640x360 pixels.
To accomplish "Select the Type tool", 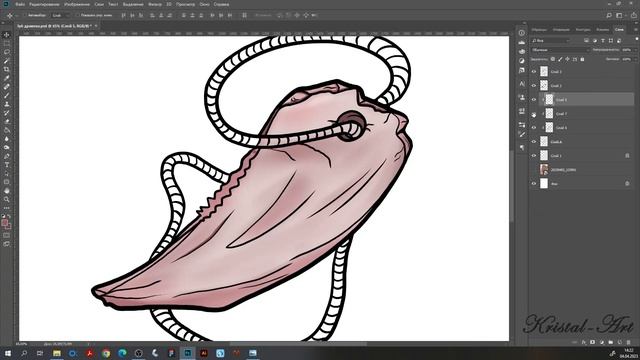I will (7, 165).
